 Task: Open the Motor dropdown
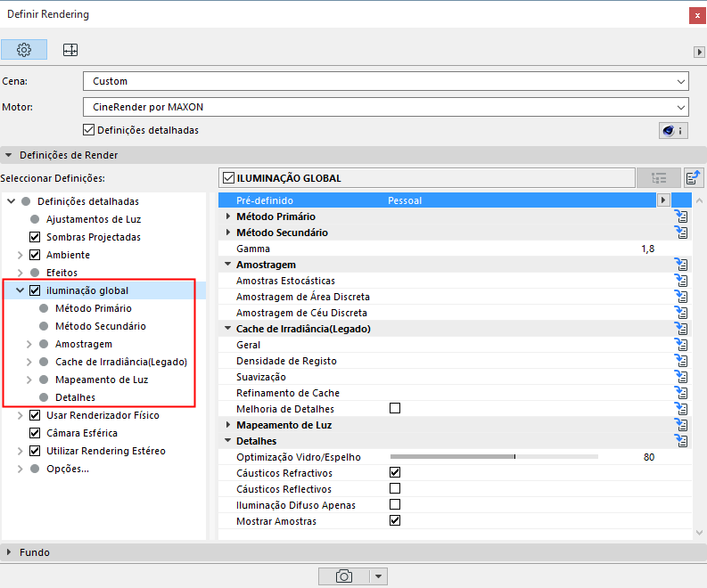(x=385, y=107)
